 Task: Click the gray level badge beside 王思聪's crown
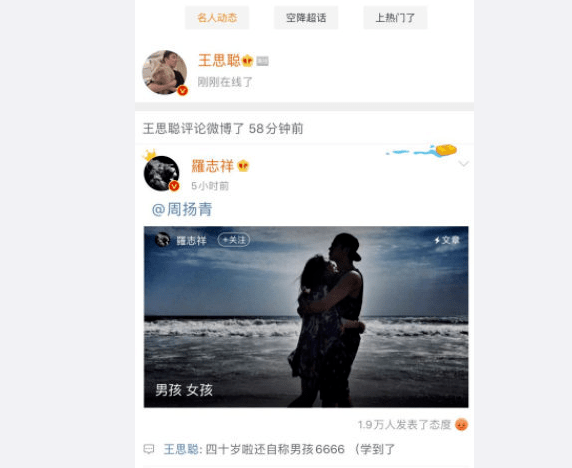click(x=262, y=61)
